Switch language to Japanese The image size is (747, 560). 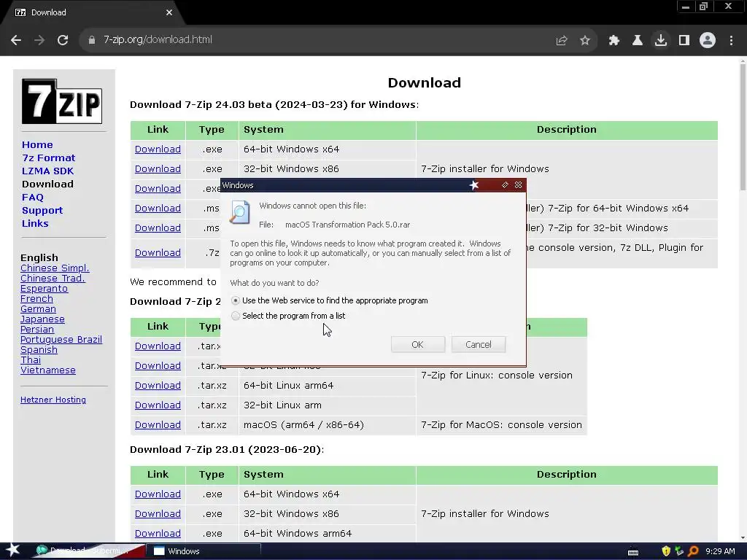(42, 319)
